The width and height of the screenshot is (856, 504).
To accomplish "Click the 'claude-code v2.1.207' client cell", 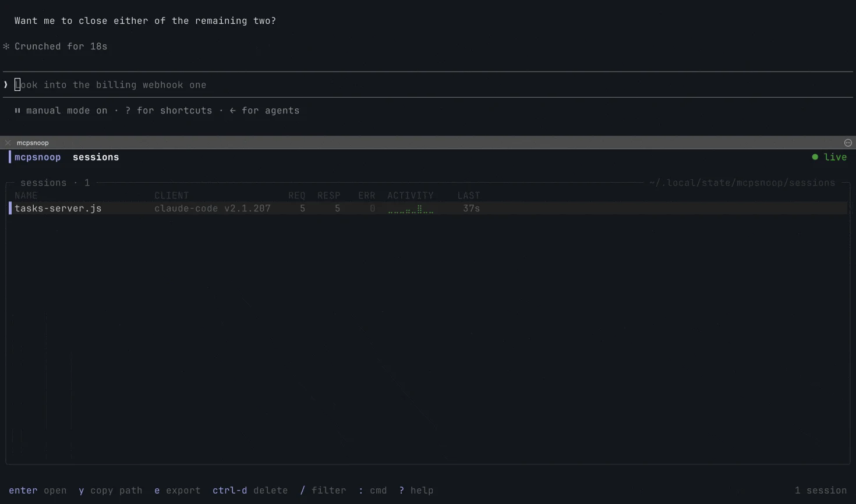I will [x=213, y=208].
